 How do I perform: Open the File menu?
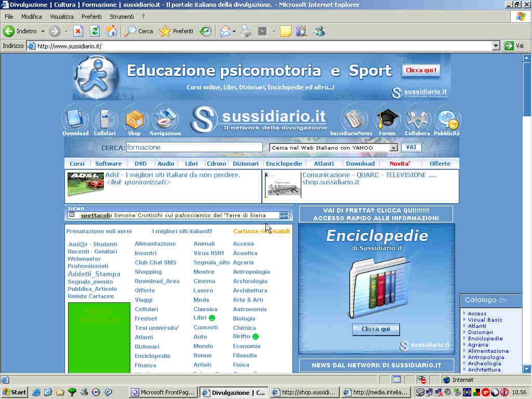[x=9, y=16]
